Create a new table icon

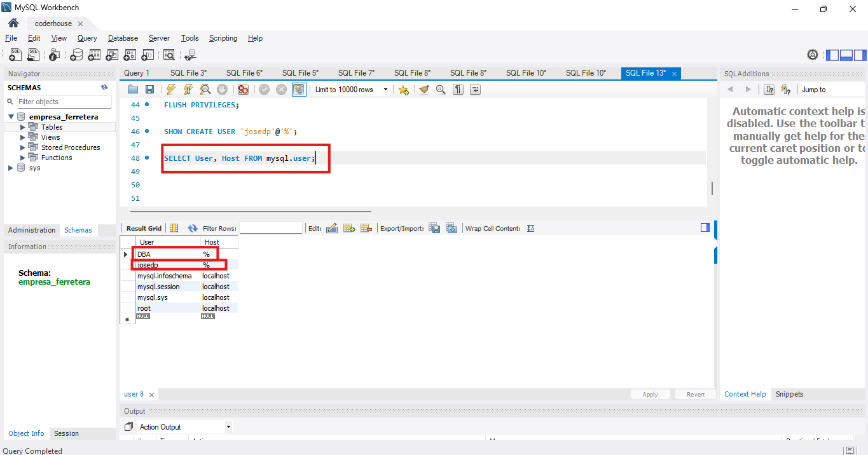point(94,55)
